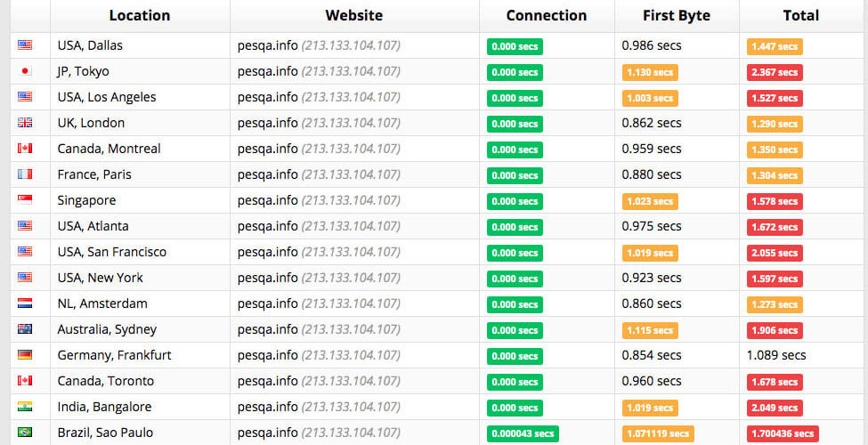Click the 1.672 secs total badge for Atlanta
Viewport: 868px width, 445px height.
point(775,227)
